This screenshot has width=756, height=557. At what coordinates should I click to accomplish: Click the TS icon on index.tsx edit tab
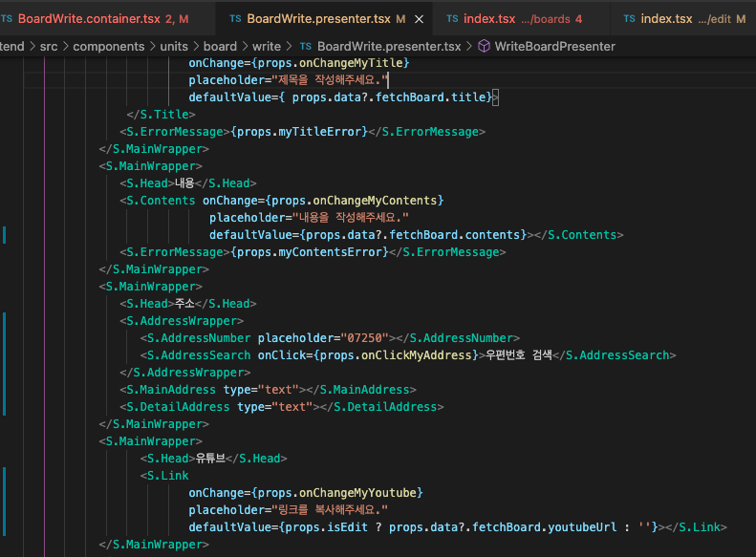[629, 19]
